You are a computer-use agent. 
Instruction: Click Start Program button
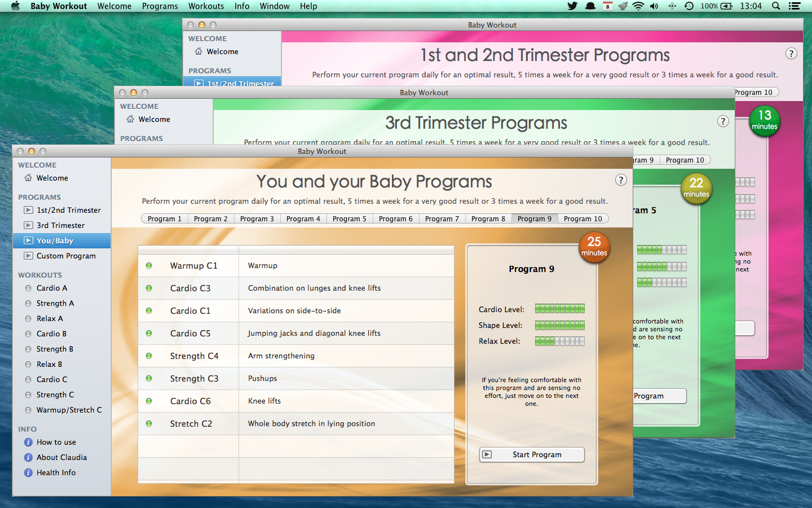(x=532, y=454)
